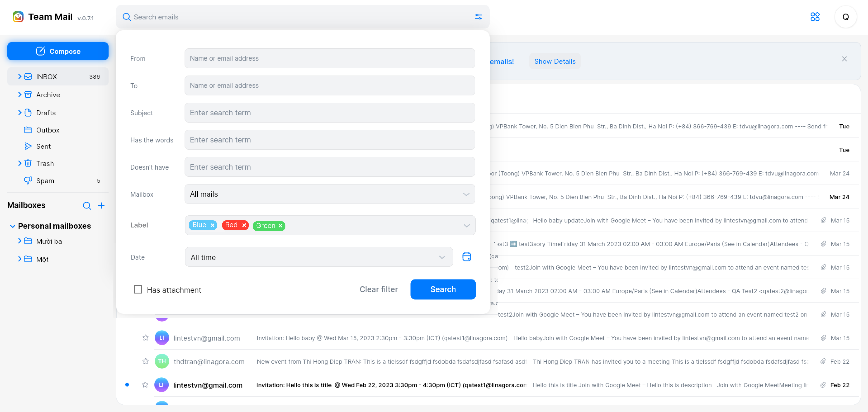The image size is (868, 412).
Task: Remove the Red label chip
Action: (x=244, y=225)
